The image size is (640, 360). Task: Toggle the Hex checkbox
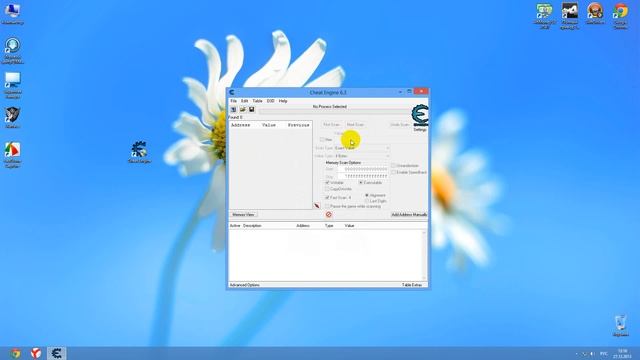tap(322, 140)
